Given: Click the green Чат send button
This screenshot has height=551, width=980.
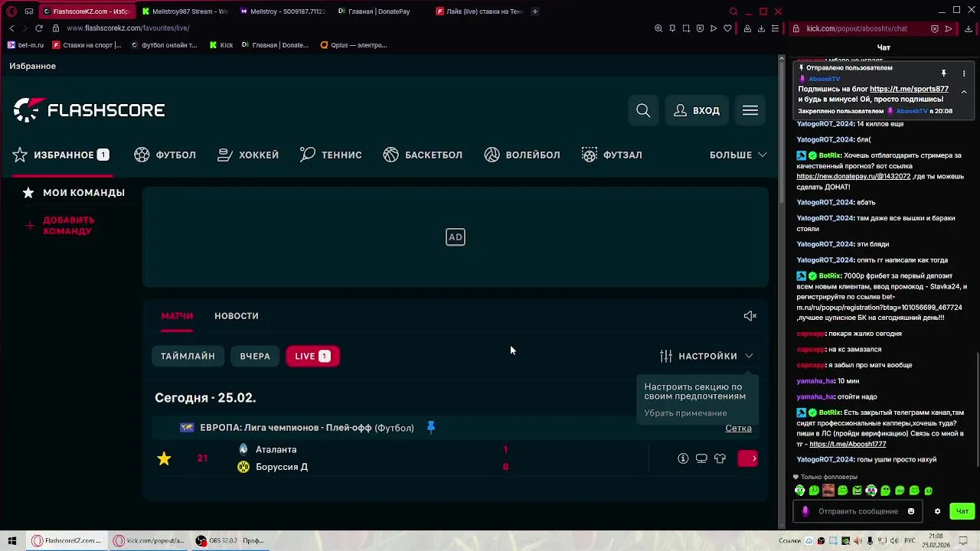Looking at the screenshot, I should pyautogui.click(x=962, y=511).
